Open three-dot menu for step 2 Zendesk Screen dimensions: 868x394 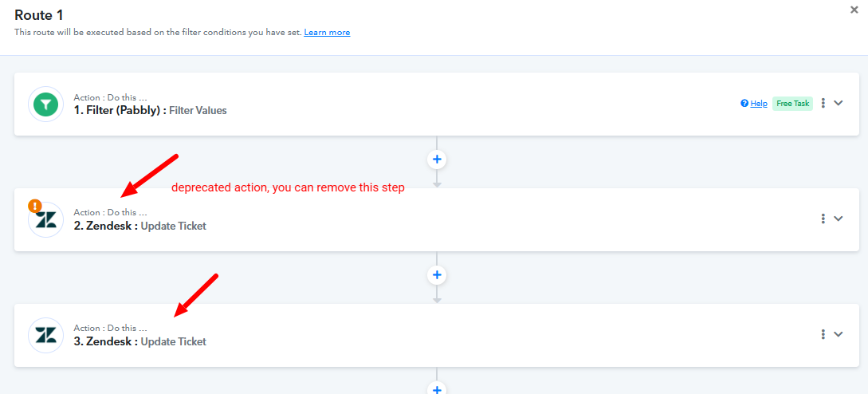click(x=823, y=219)
